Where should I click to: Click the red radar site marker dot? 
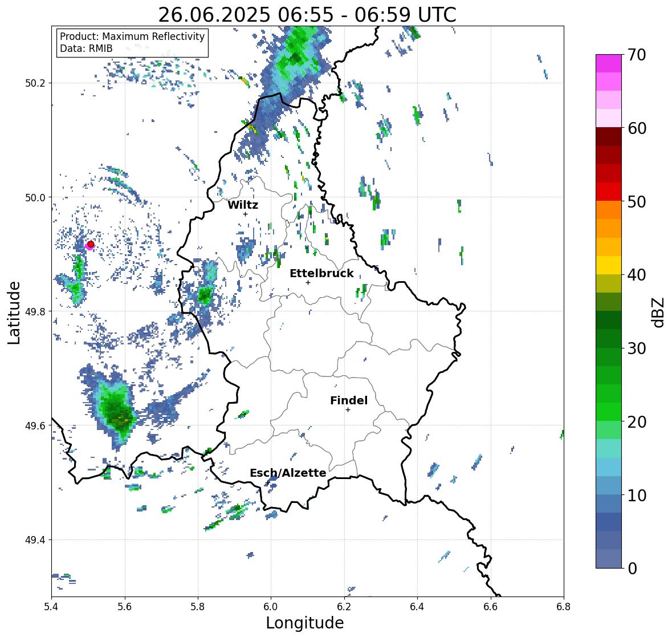91,244
